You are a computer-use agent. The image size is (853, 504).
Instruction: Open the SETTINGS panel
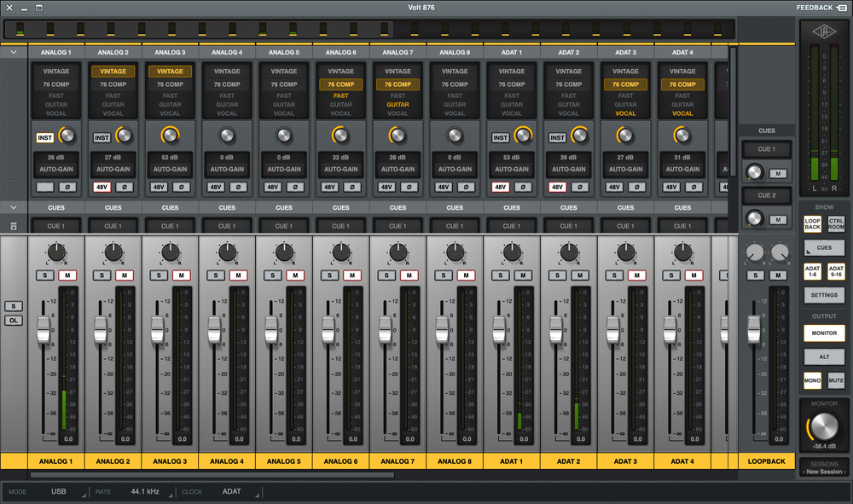824,295
